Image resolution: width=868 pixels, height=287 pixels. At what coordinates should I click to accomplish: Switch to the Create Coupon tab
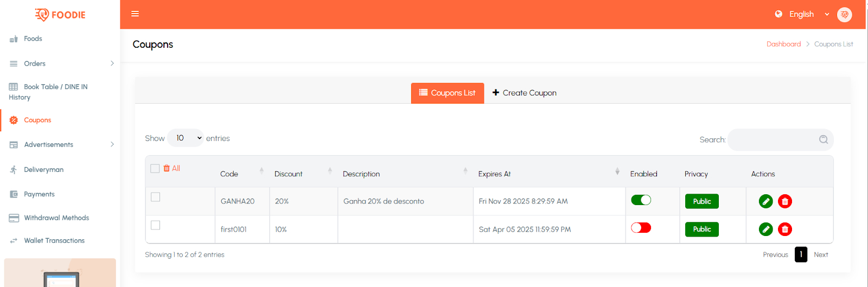[524, 93]
